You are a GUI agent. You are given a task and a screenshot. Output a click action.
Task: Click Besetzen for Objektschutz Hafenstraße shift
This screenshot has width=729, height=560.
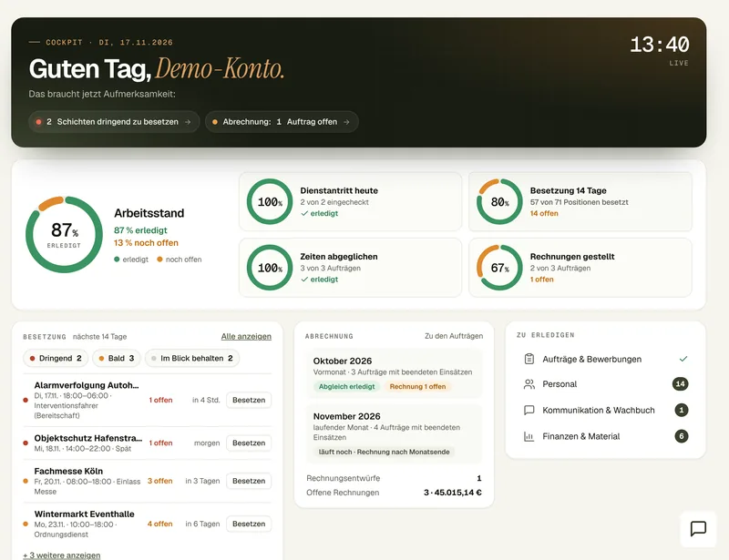point(249,443)
